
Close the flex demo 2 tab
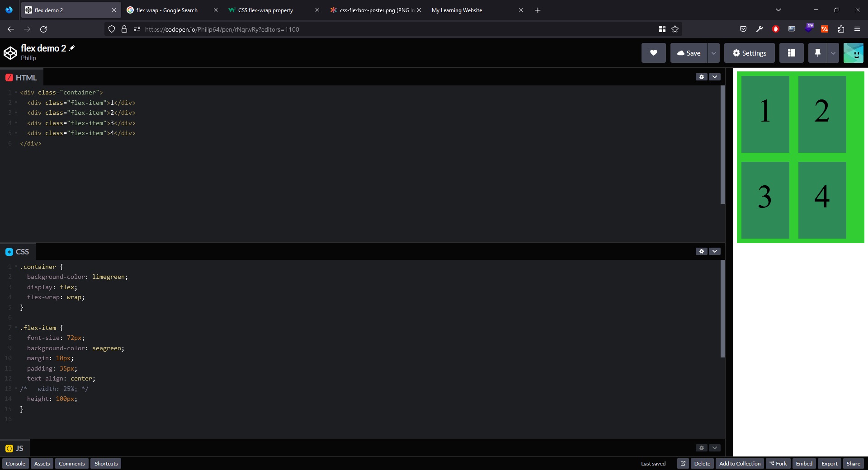tap(113, 10)
